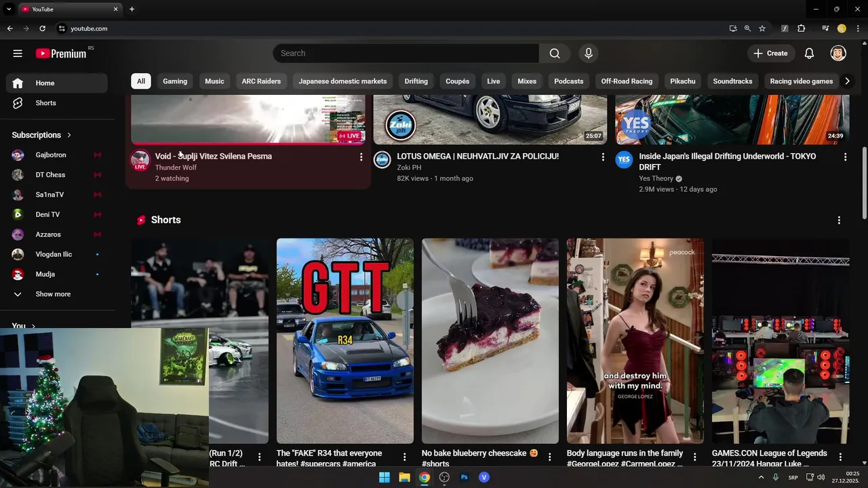
Task: Open Mudja channel subscription
Action: coord(57,274)
